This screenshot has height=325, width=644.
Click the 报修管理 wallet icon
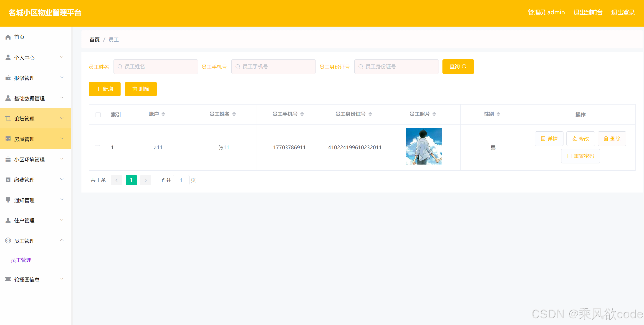coord(8,78)
